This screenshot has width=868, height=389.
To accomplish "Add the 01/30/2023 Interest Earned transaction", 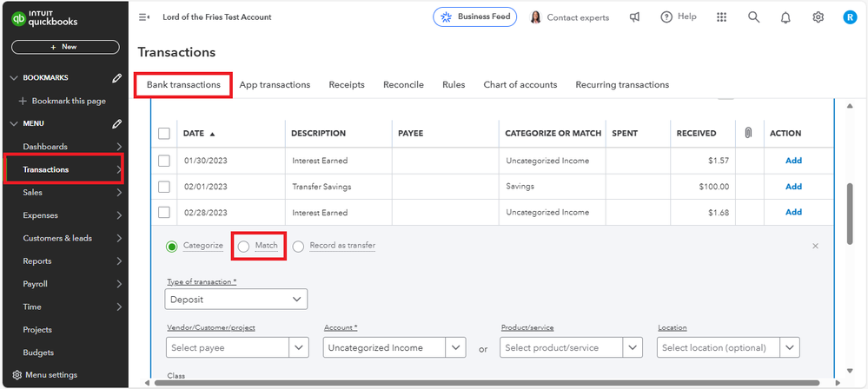I will (792, 161).
